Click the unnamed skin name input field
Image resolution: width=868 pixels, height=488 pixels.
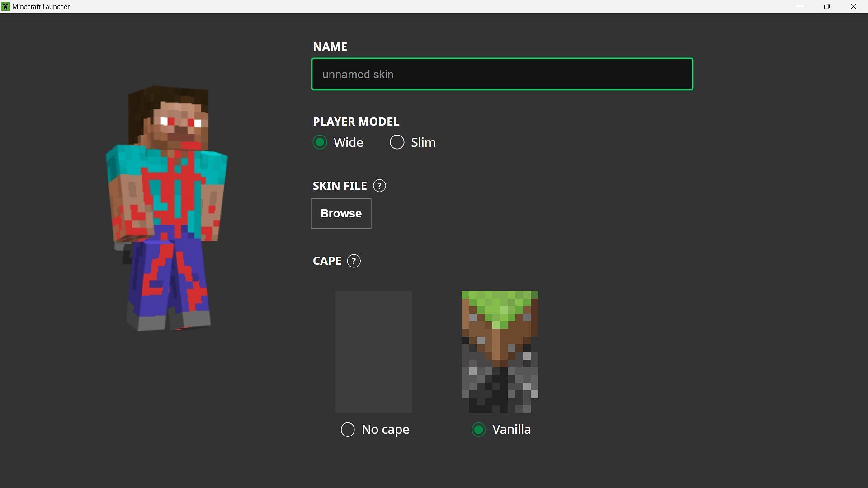[502, 74]
